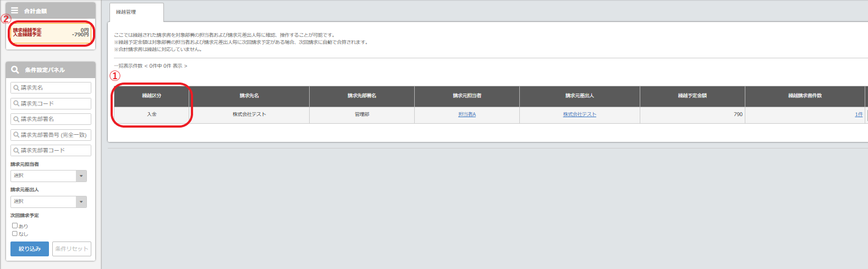Click the 株式会社テスト cell in 請求先名 column
Image resolution: width=868 pixels, height=269 pixels.
[x=249, y=114]
